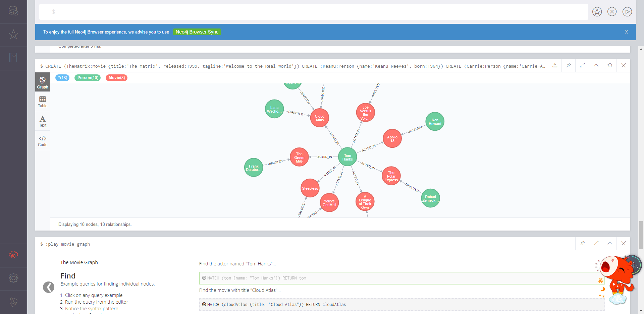This screenshot has height=314, width=644.
Task: Toggle the Person(10) label filter
Action: [x=87, y=77]
